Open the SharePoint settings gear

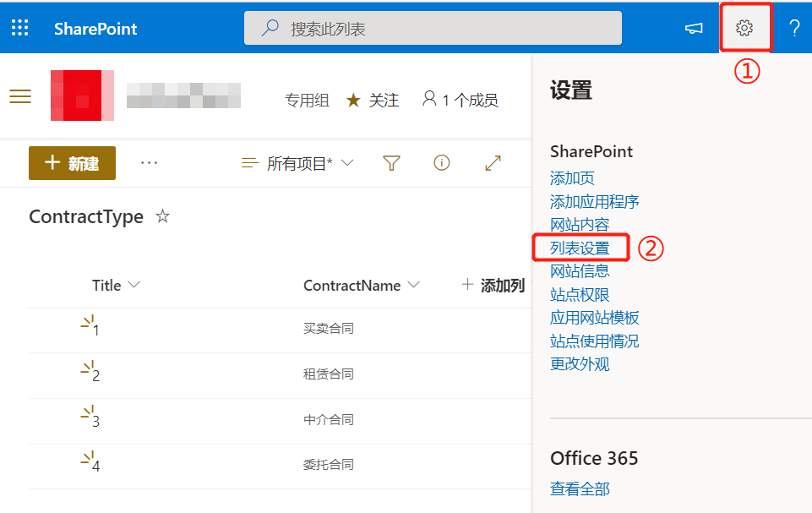[744, 27]
